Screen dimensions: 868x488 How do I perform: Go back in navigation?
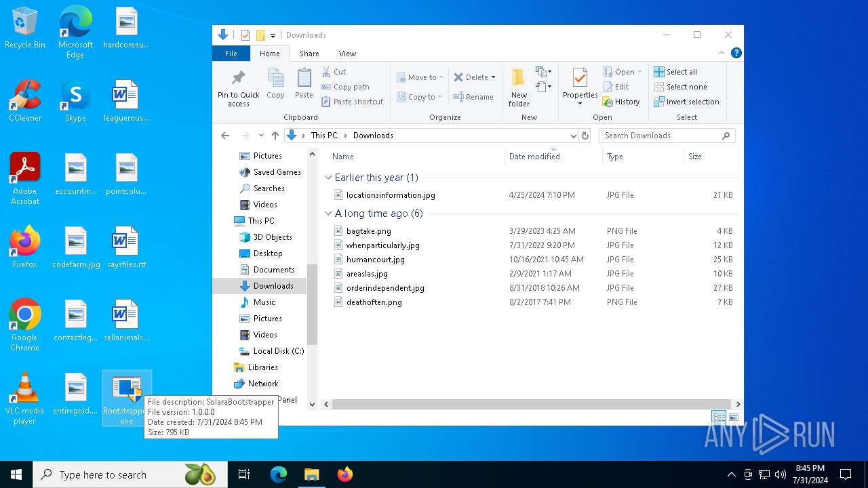tap(225, 136)
